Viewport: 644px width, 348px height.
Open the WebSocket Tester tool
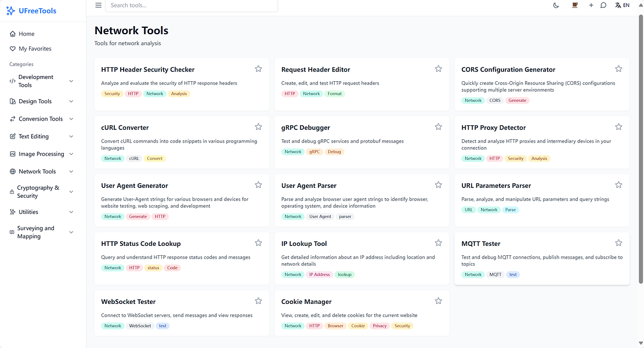(128, 302)
